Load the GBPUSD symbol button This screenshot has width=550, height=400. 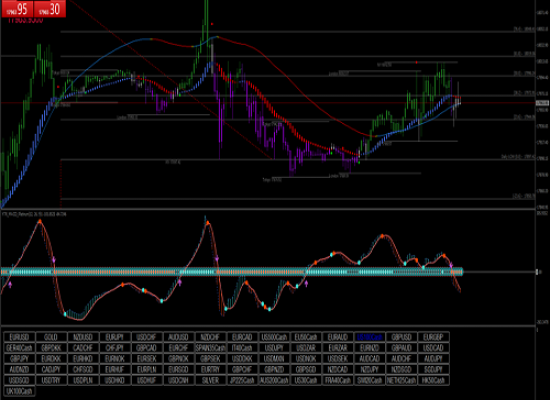click(x=402, y=337)
